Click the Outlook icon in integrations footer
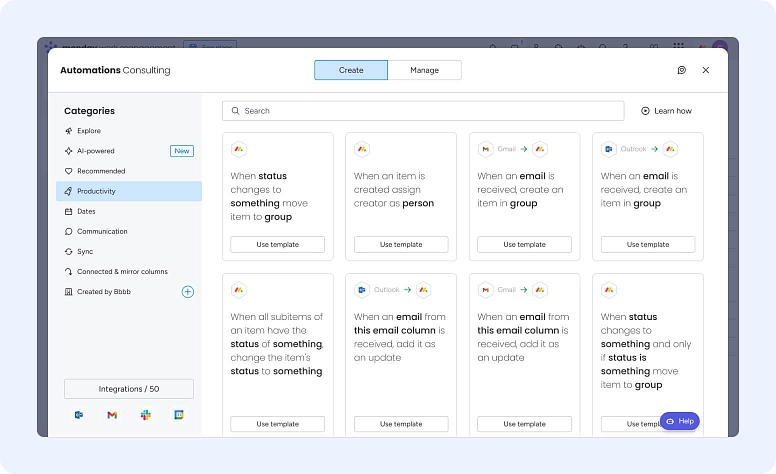Viewport: 776px width, 474px height. click(78, 414)
